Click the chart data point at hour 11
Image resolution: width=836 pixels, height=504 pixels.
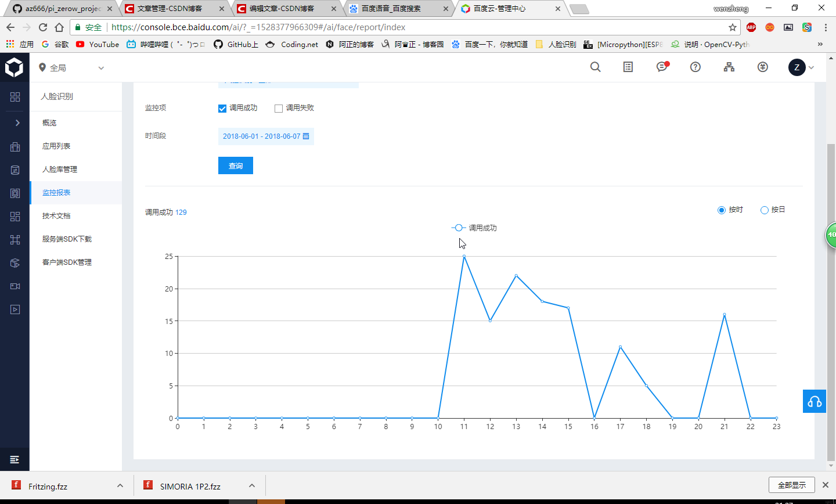tap(464, 256)
